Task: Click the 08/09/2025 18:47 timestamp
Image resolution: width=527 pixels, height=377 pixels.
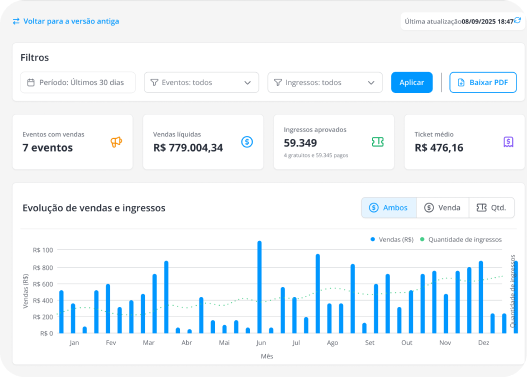Action: (x=487, y=22)
